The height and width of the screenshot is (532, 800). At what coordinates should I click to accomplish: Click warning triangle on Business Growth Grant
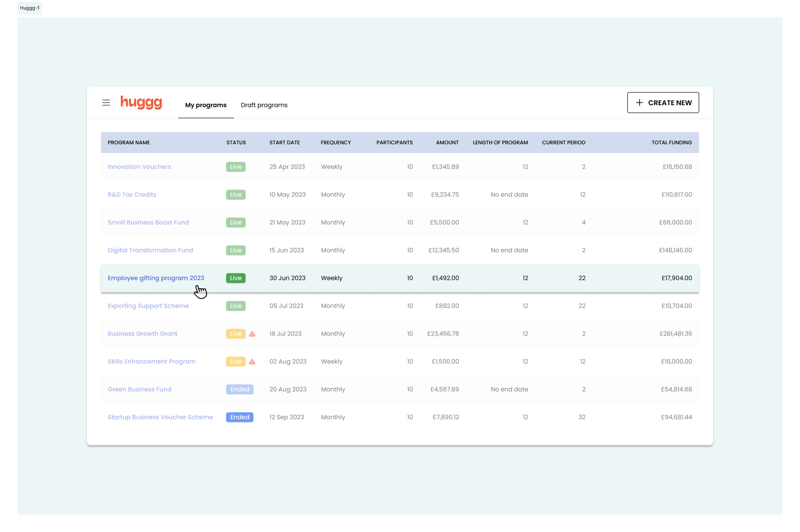252,334
